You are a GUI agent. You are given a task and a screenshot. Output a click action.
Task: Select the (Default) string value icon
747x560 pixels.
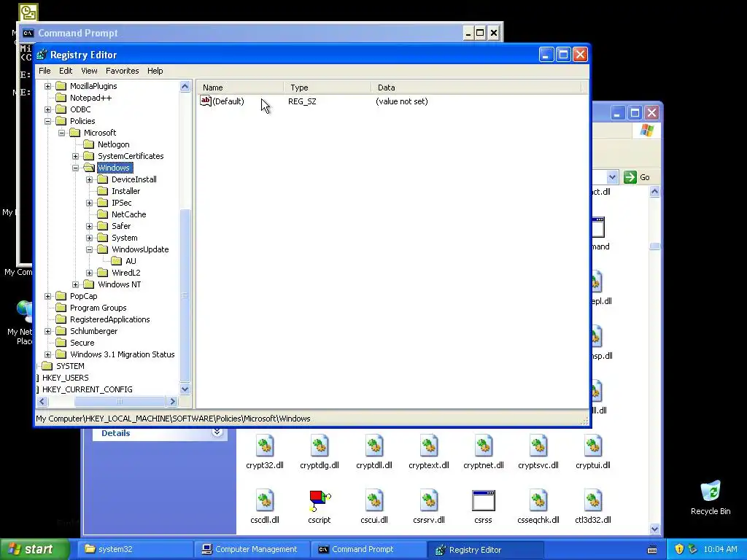point(205,101)
